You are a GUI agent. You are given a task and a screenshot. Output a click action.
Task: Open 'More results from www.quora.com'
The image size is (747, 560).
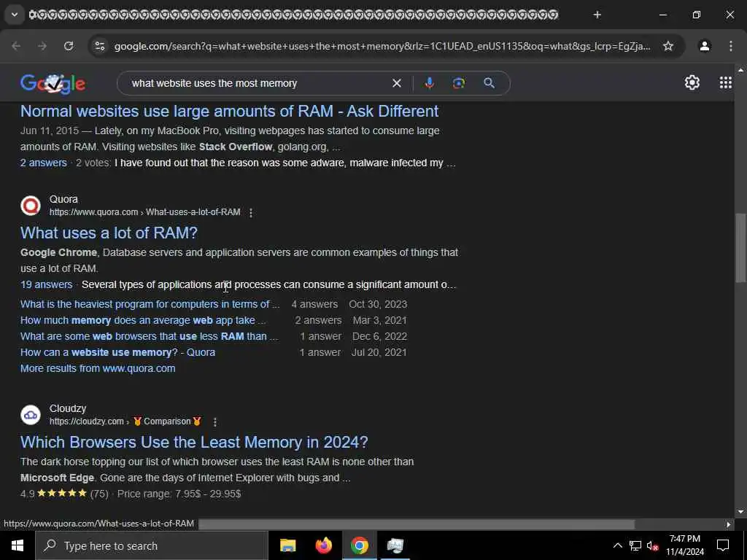pyautogui.click(x=98, y=368)
